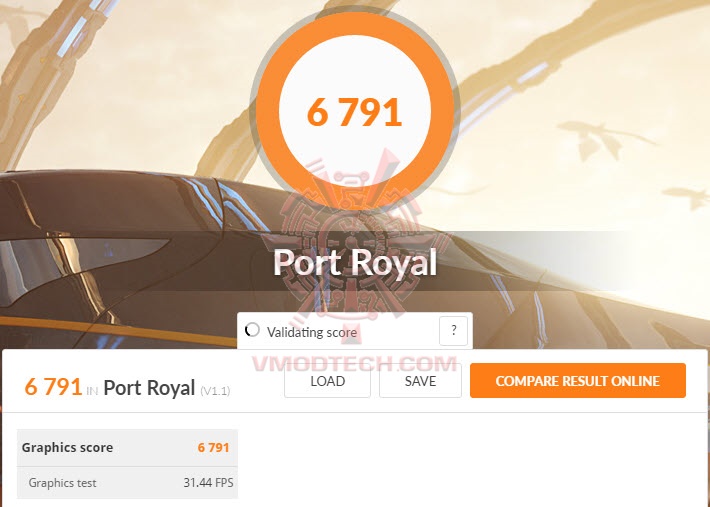This screenshot has height=507, width=710.
Task: Click the VMODTECH.COM watermark text
Action: [355, 364]
